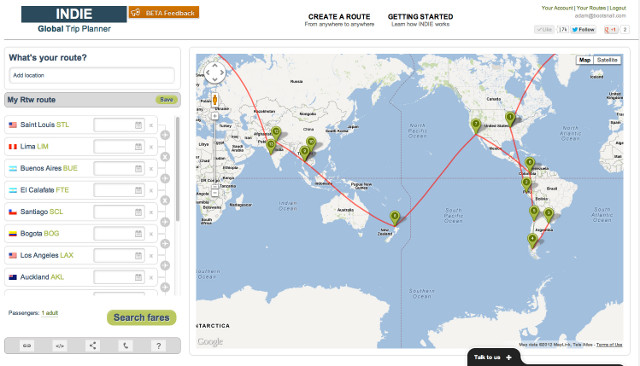Remove the Los Angeles LAX stop

[x=151, y=256]
